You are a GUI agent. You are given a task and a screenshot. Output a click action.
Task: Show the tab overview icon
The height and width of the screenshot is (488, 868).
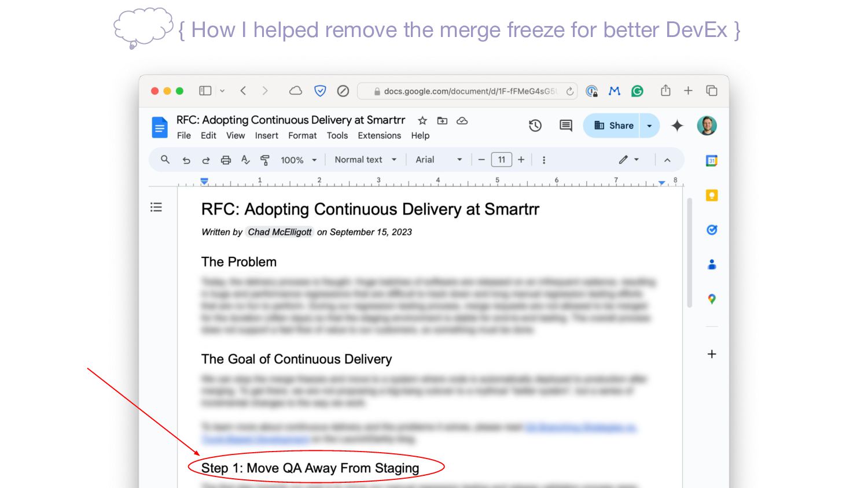tap(712, 91)
